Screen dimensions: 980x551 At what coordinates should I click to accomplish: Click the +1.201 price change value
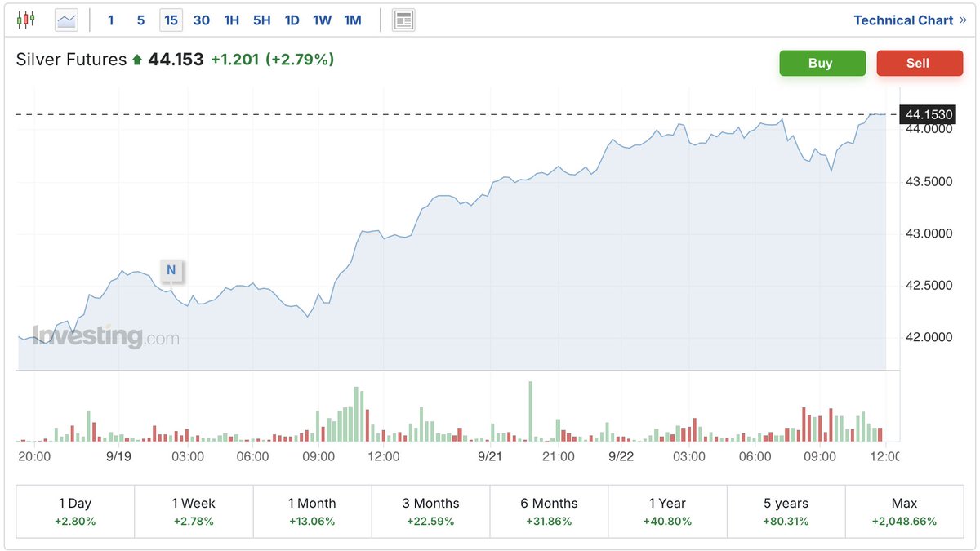click(x=234, y=60)
